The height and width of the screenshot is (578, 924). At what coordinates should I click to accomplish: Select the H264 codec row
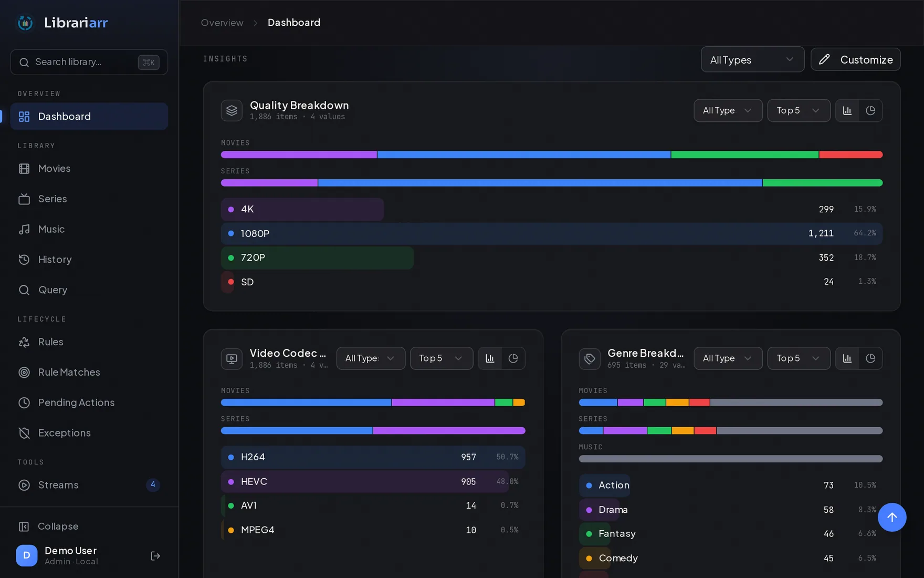[373, 457]
